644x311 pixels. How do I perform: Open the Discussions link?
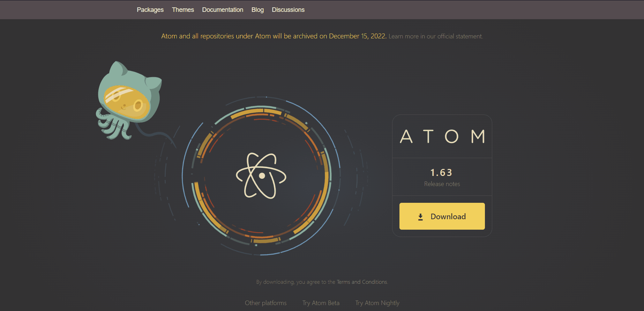click(288, 10)
